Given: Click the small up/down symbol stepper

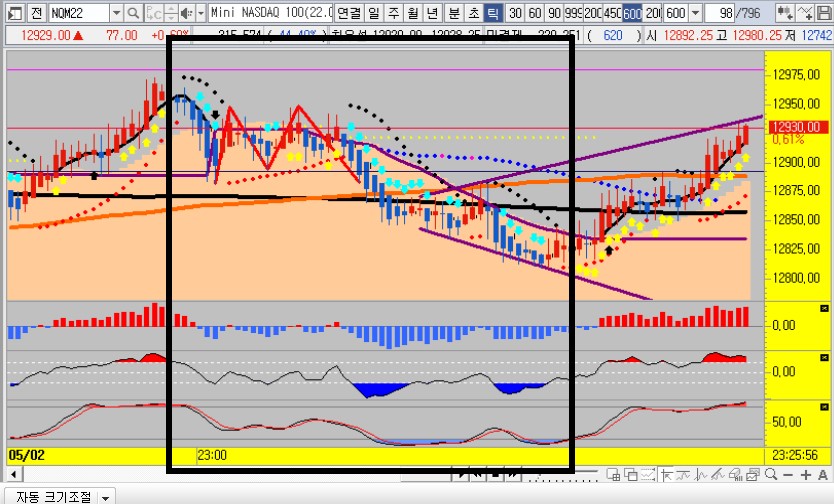Looking at the screenshot, I should pos(171,13).
